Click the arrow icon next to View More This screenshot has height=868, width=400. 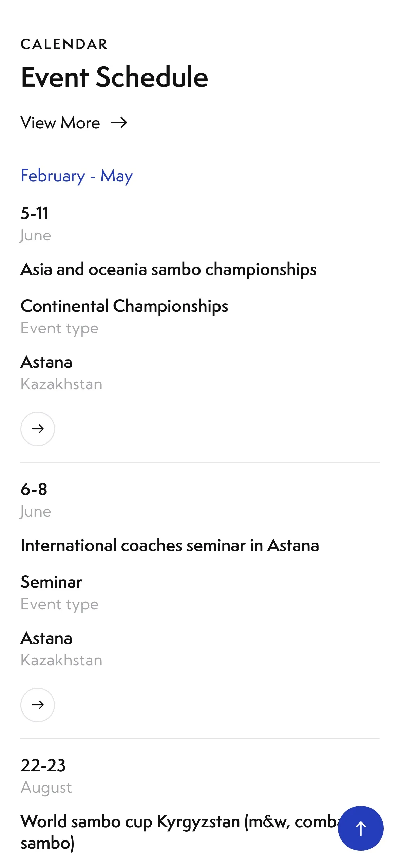click(x=119, y=122)
